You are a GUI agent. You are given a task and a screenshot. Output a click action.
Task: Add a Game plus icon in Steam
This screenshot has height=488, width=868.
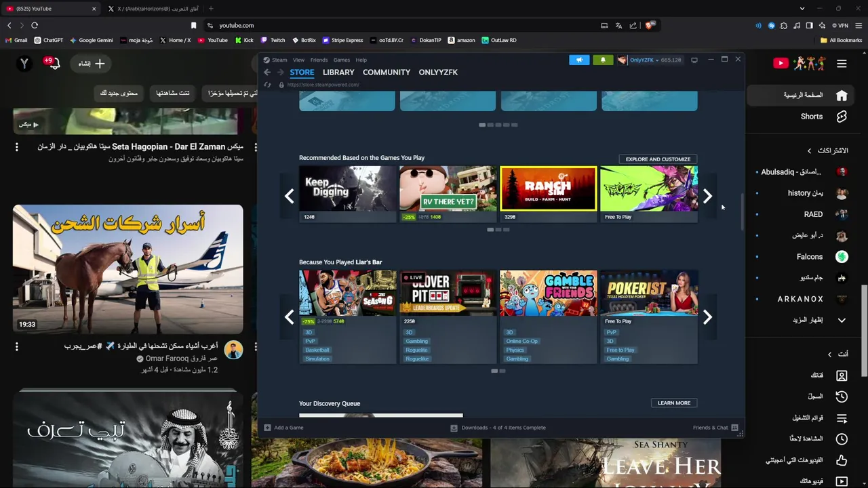click(x=267, y=428)
